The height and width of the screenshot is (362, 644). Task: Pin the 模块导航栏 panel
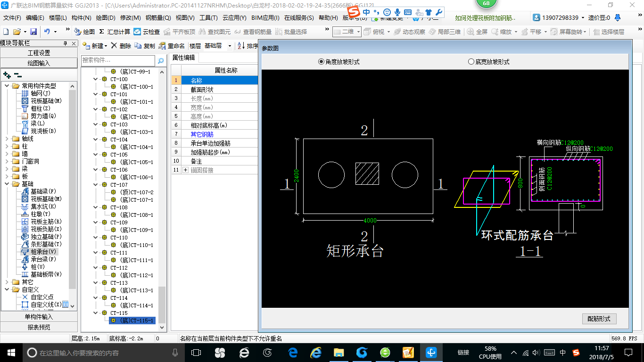pyautogui.click(x=66, y=43)
